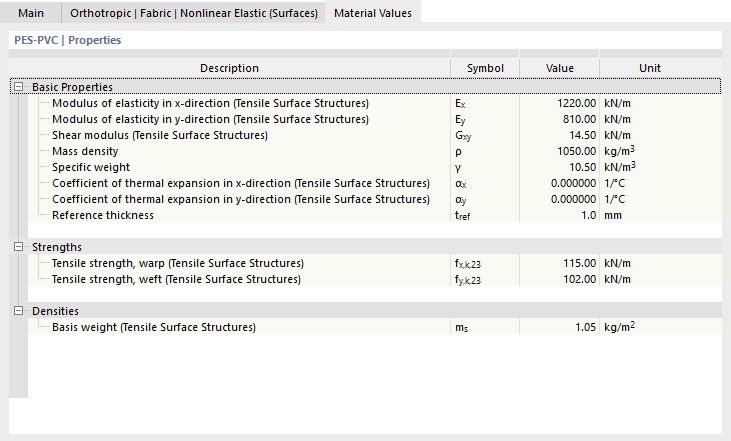The width and height of the screenshot is (731, 441).
Task: Edit reference thickness value 1.0
Action: (x=559, y=215)
